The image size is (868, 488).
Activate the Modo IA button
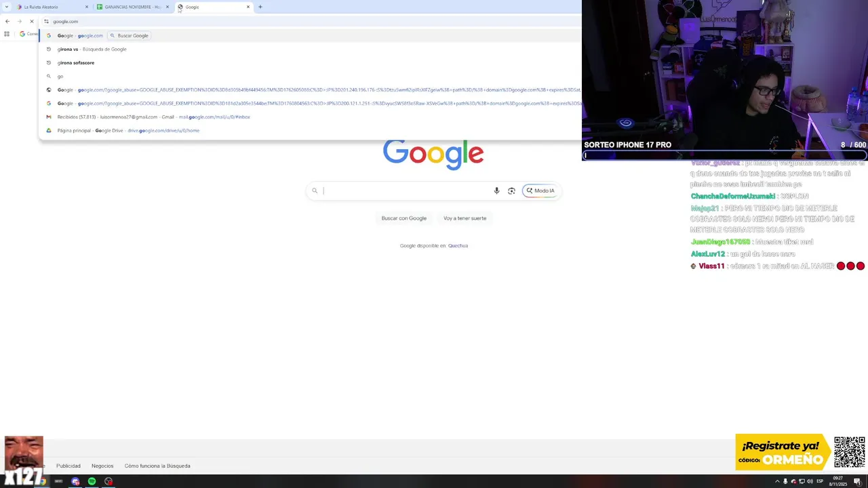point(540,190)
